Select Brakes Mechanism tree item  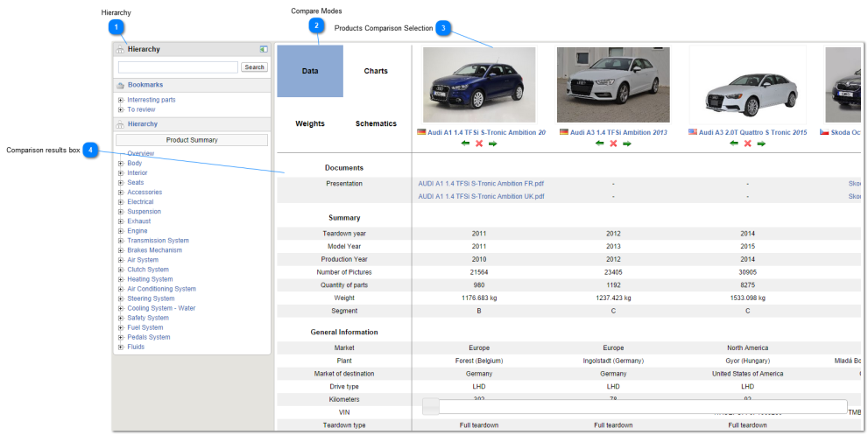(154, 250)
